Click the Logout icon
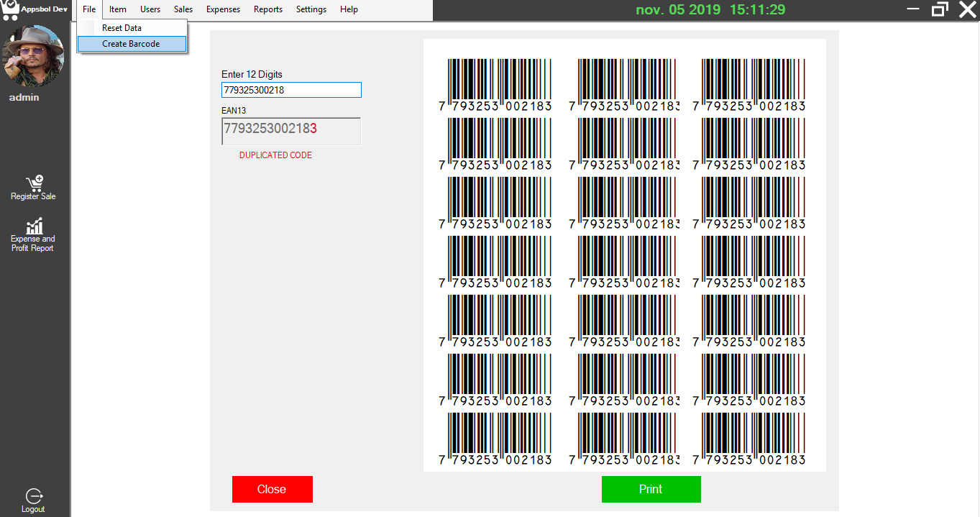Screen dimensions: 980x517 click(33, 496)
